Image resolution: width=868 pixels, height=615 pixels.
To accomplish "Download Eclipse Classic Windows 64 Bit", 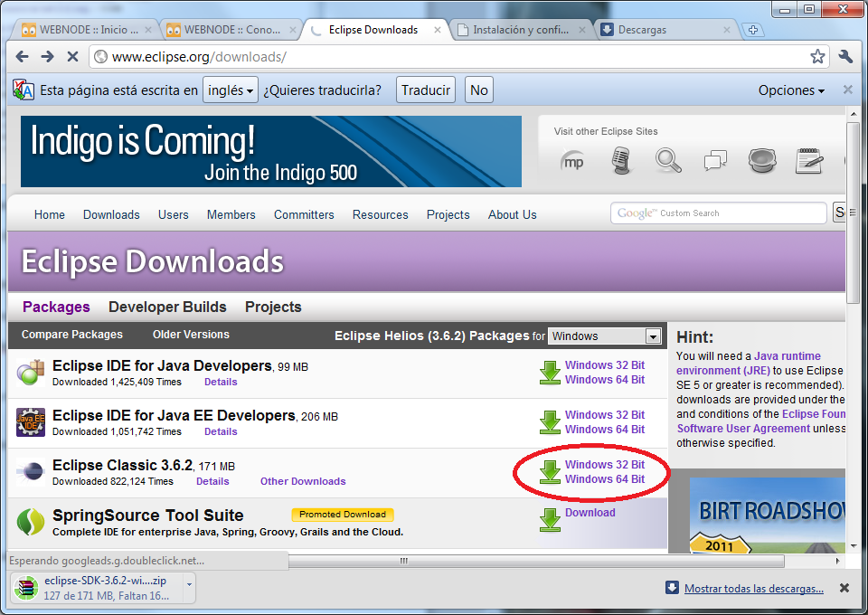I will [605, 479].
